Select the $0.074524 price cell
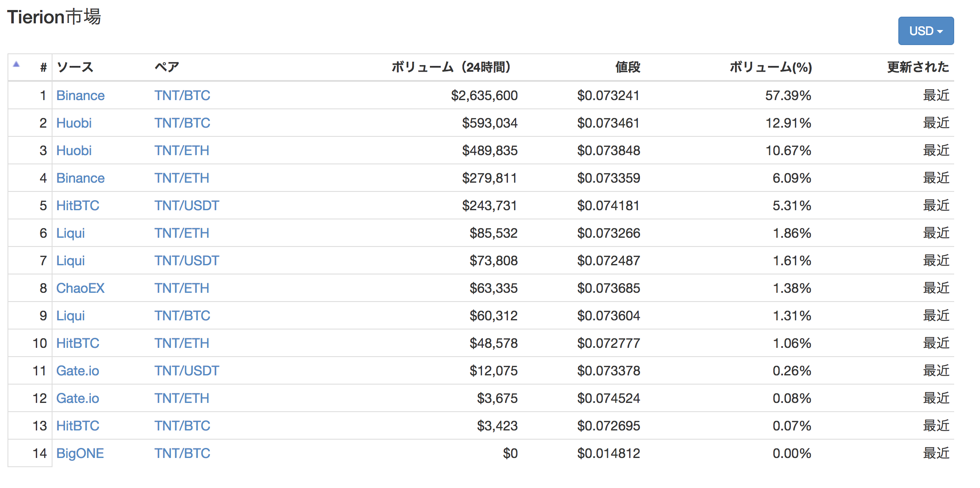The image size is (980, 488). 608,398
